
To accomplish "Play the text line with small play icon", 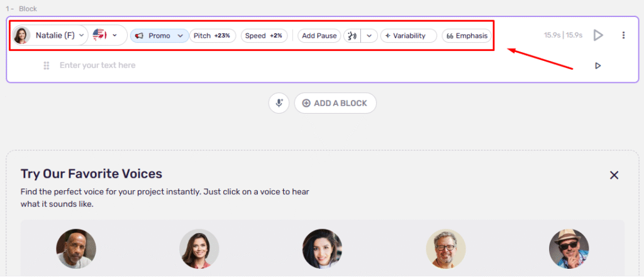I will tap(597, 65).
